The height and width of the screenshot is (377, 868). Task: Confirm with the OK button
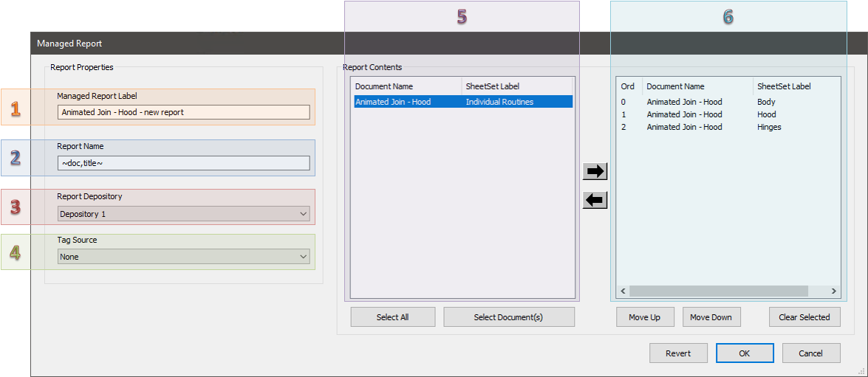744,353
